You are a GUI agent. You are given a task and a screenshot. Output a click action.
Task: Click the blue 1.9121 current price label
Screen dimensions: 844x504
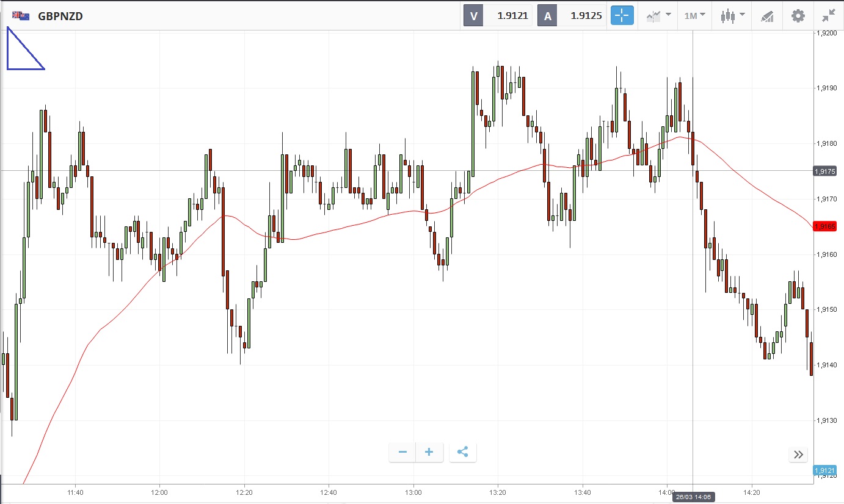[x=824, y=470]
